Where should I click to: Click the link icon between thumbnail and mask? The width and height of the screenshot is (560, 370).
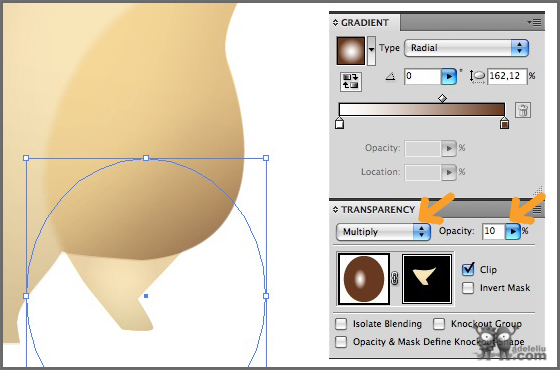coord(395,278)
